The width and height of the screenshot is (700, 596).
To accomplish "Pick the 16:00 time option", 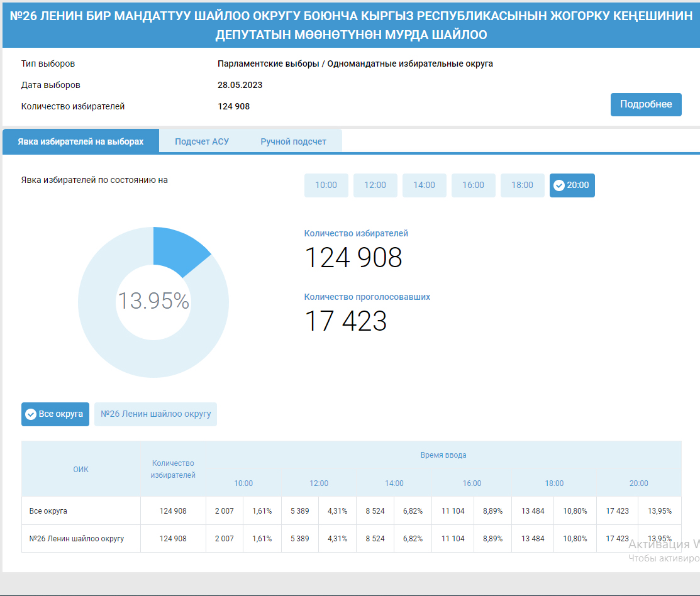I will click(x=473, y=185).
